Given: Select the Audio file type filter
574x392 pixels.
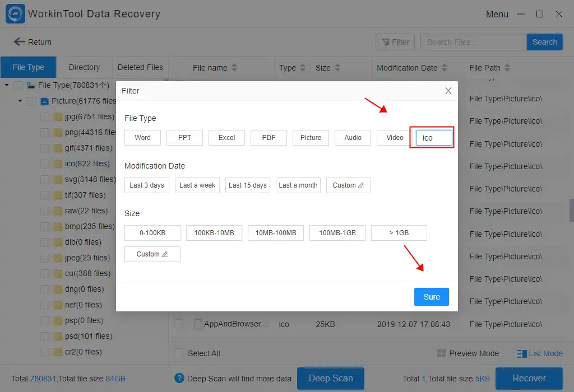Looking at the screenshot, I should coord(353,138).
